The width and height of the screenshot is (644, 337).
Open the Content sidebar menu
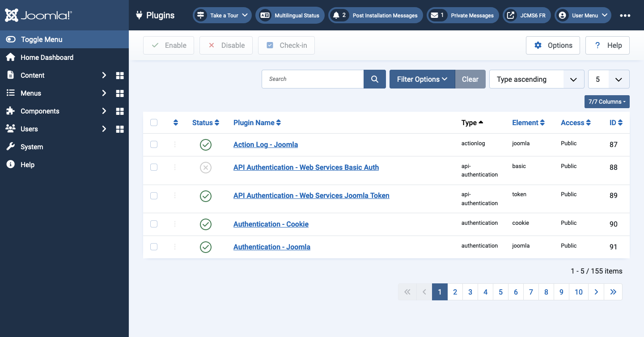tap(32, 76)
